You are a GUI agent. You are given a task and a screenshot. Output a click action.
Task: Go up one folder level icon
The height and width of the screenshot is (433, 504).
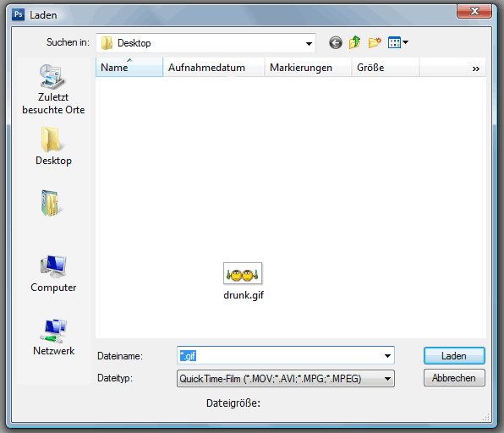(354, 42)
